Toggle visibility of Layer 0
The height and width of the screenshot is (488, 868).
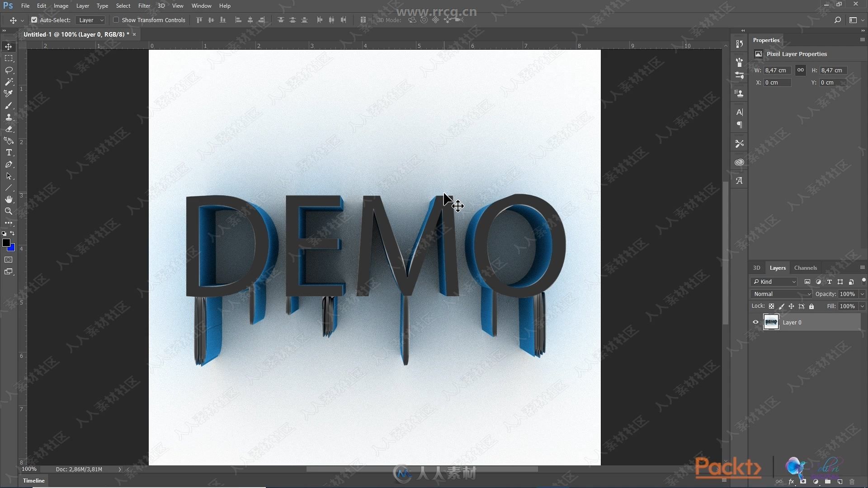(755, 322)
